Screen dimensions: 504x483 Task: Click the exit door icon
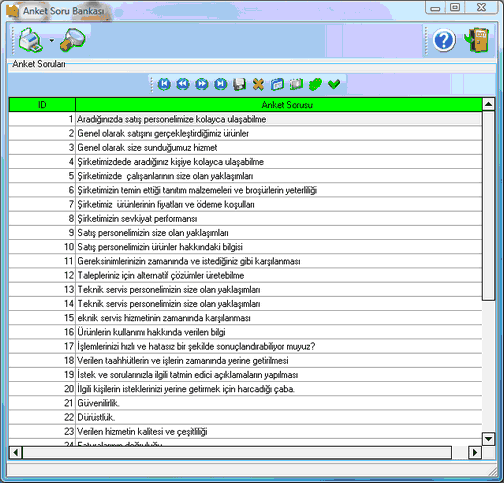[x=477, y=40]
